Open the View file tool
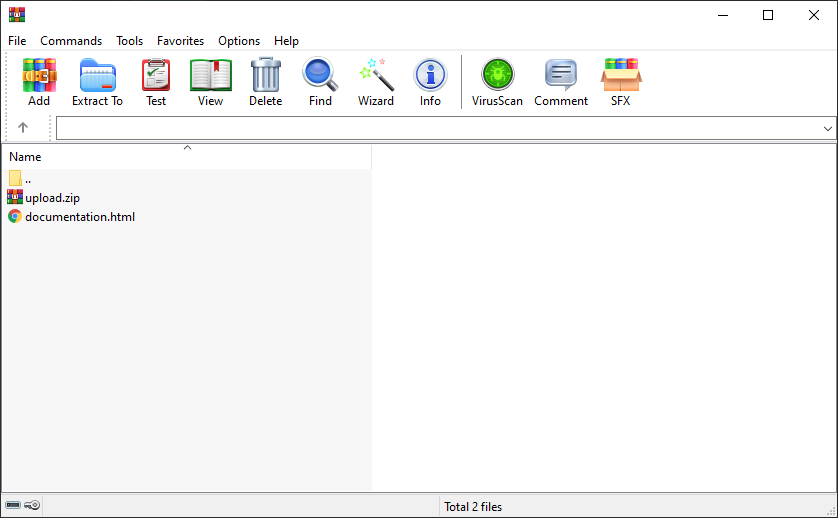Viewport: 838px width, 518px height. [210, 82]
